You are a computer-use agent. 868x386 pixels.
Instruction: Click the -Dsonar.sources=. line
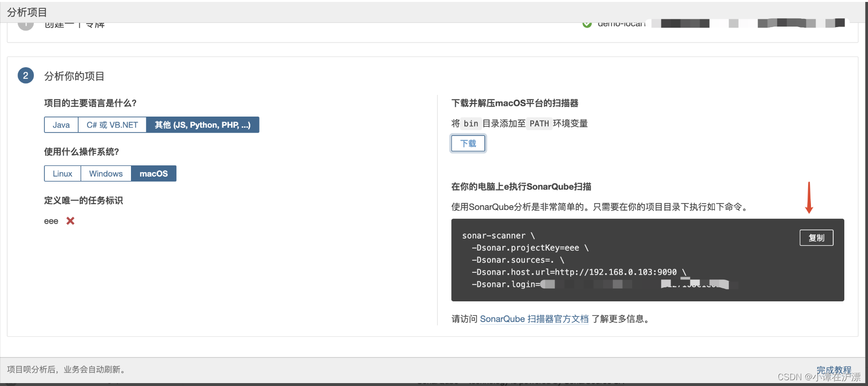click(x=518, y=260)
